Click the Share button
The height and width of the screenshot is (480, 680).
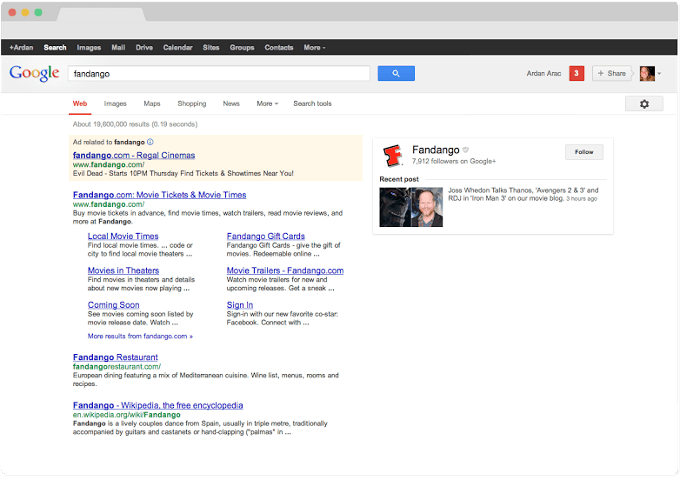point(612,74)
